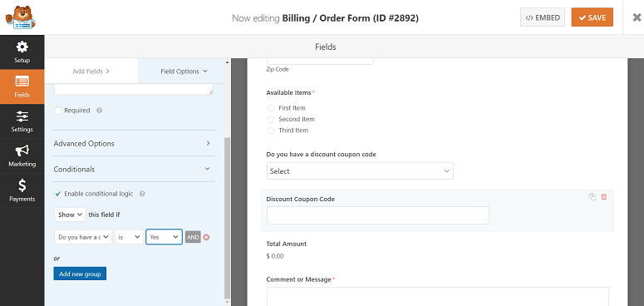Duplicate the Discount Coupon Code field
The height and width of the screenshot is (306, 644).
click(x=592, y=197)
